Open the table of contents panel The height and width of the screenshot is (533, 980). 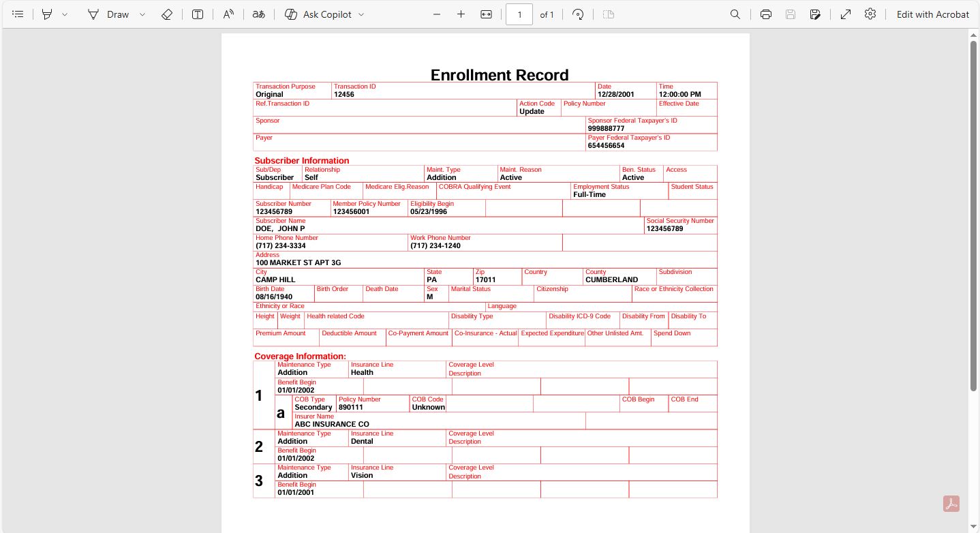click(x=18, y=14)
